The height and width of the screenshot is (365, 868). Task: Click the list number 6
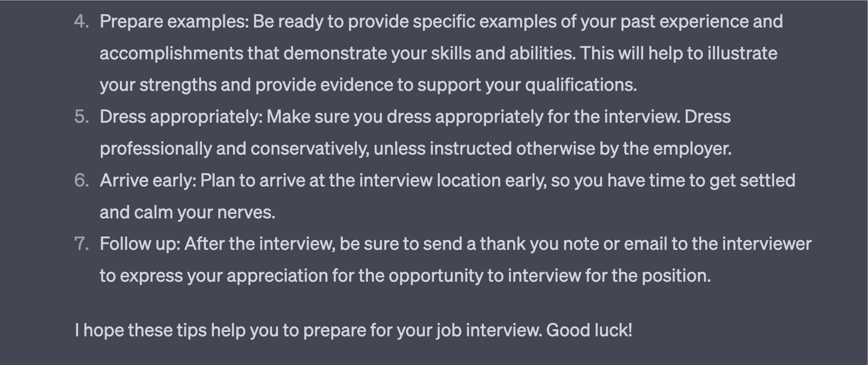(x=81, y=181)
